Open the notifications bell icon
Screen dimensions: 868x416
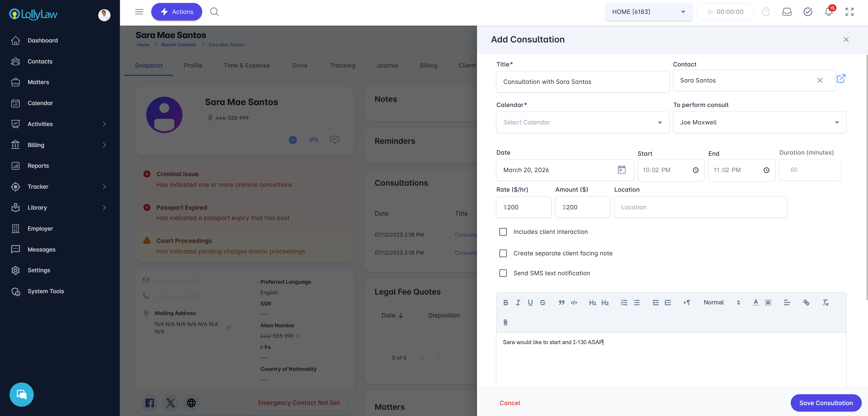click(829, 12)
